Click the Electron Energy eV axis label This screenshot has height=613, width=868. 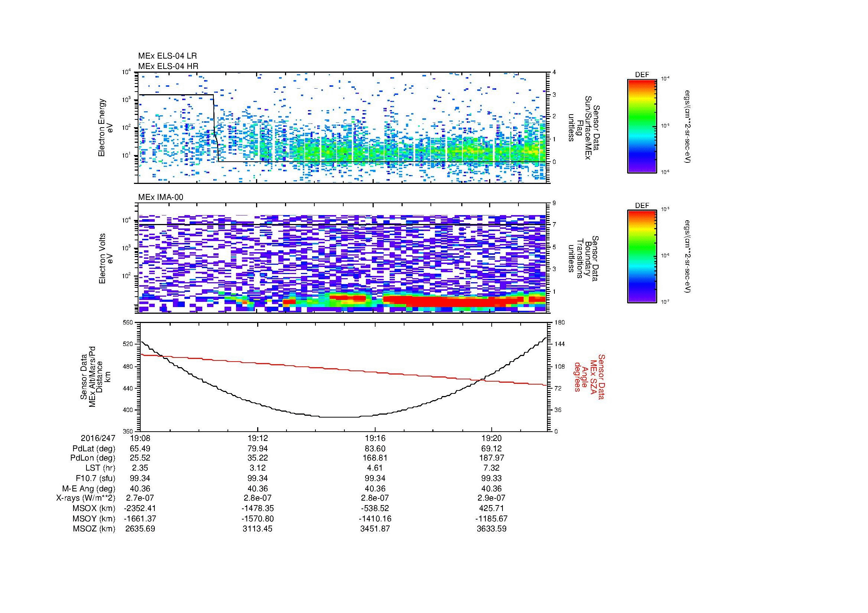(106, 128)
